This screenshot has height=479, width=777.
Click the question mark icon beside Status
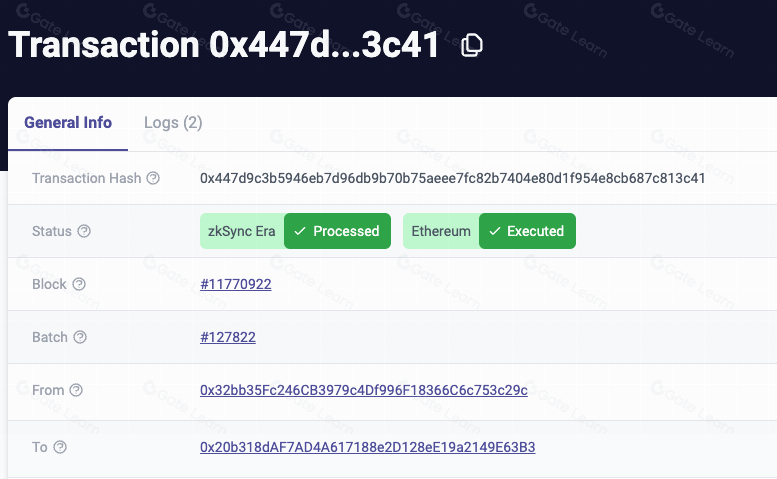click(x=84, y=231)
